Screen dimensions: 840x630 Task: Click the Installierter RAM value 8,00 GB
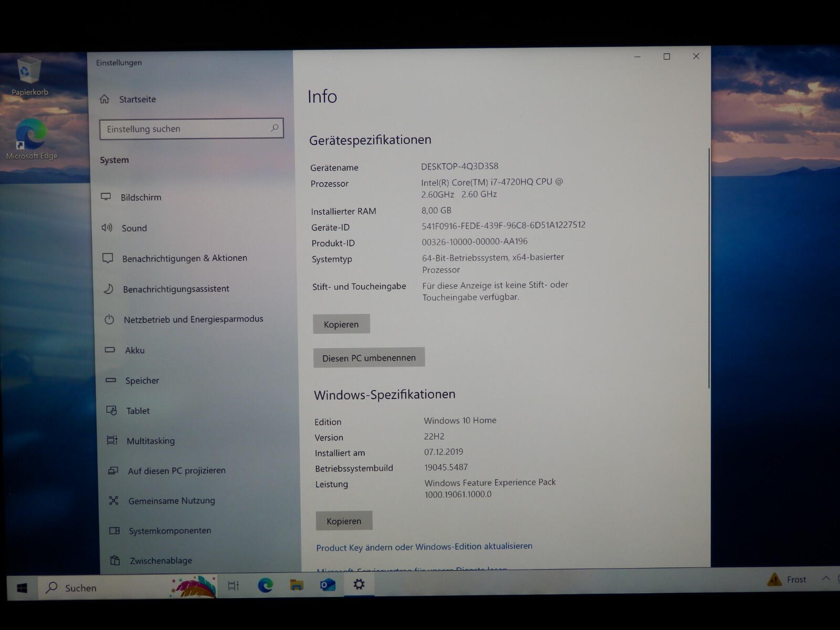(x=436, y=210)
